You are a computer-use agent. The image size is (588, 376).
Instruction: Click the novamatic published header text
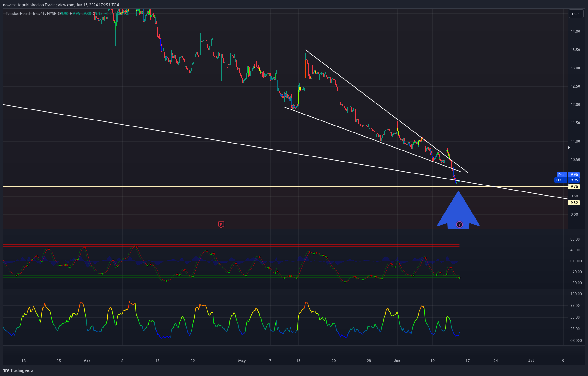tap(61, 5)
